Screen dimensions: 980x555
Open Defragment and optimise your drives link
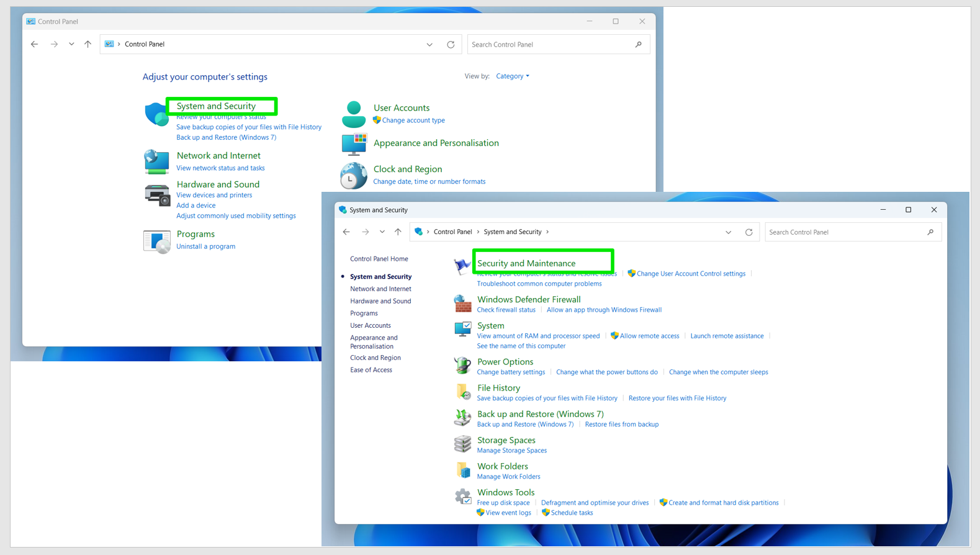coord(595,503)
